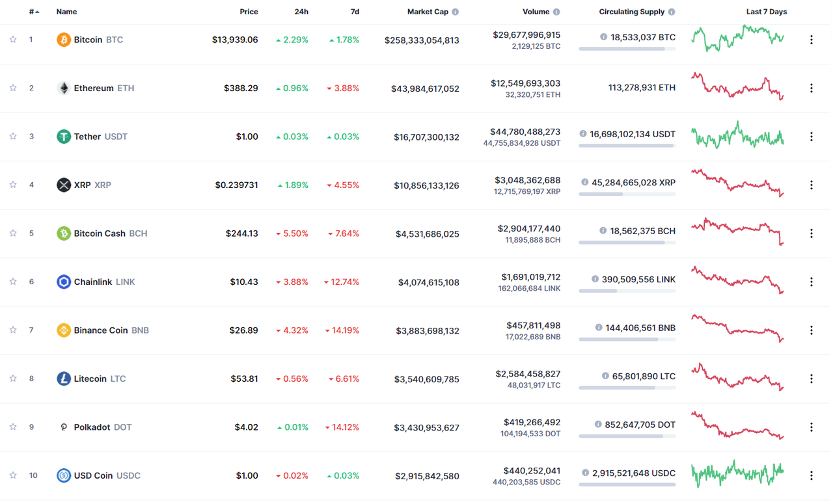Mark Polkadot with the watchlist star
The image size is (833, 504).
[13, 427]
